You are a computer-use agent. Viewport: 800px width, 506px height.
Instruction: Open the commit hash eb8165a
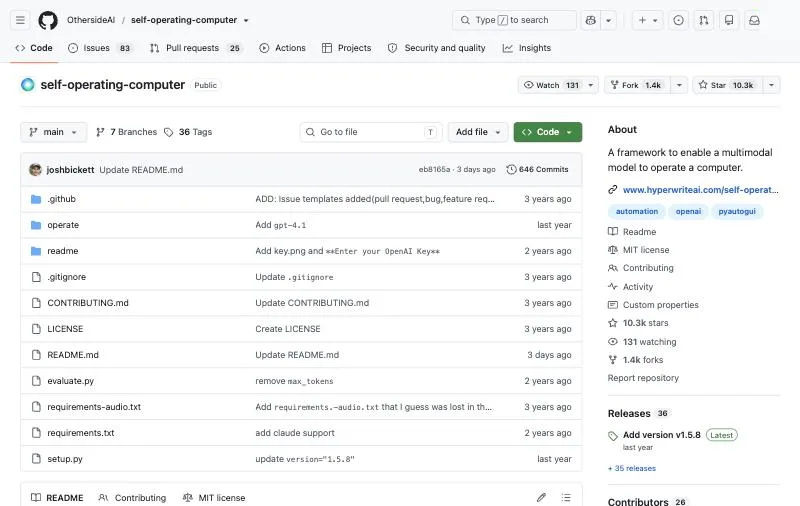[x=434, y=169]
